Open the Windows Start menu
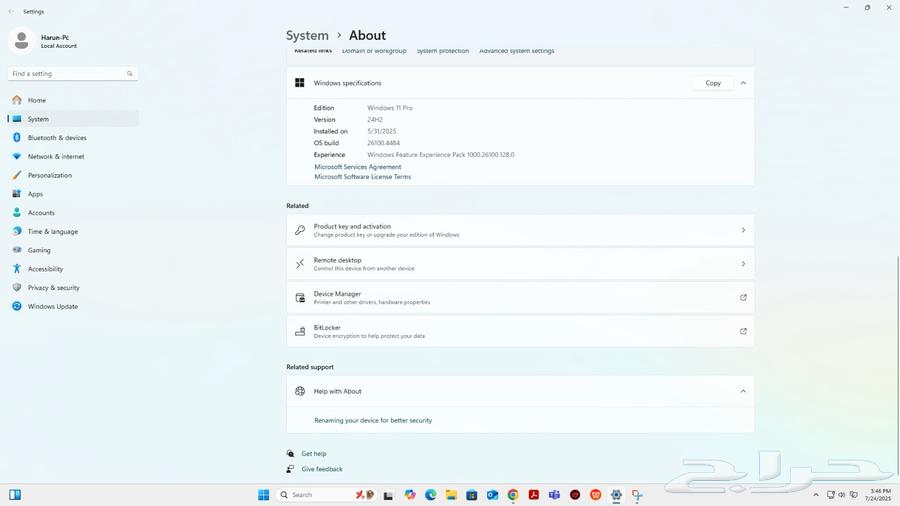The width and height of the screenshot is (900, 506). pos(263,495)
